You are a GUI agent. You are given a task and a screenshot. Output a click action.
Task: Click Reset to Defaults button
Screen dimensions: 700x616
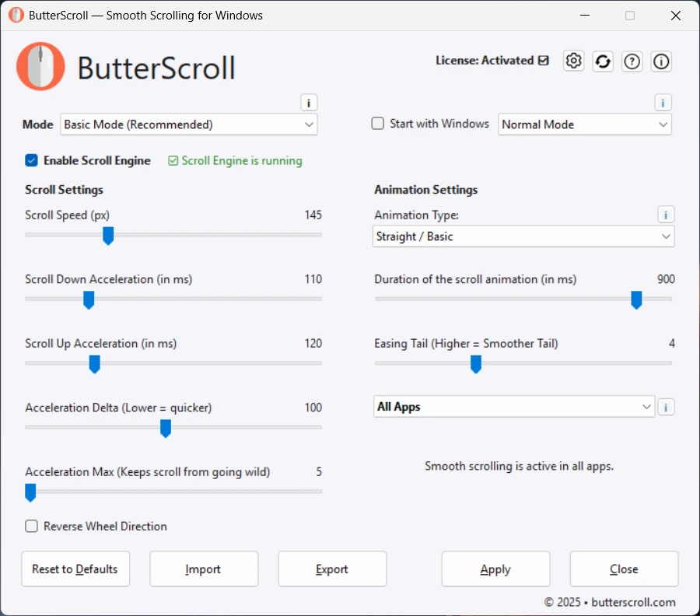pos(75,569)
